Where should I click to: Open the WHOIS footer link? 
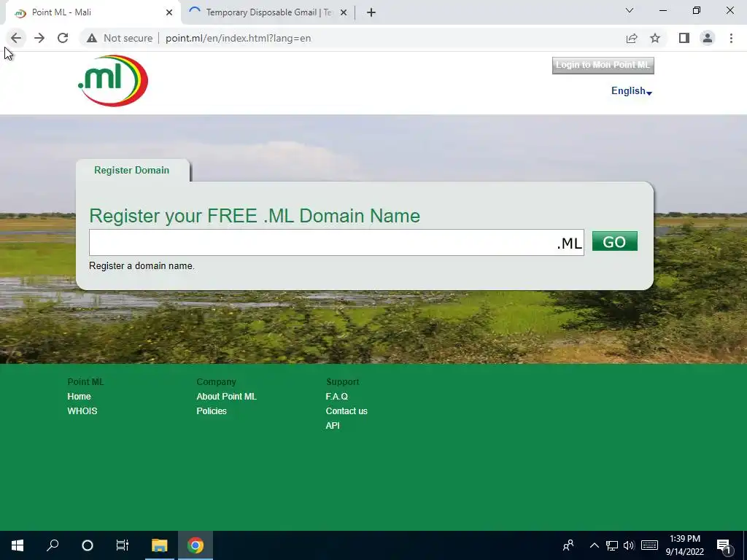click(82, 411)
